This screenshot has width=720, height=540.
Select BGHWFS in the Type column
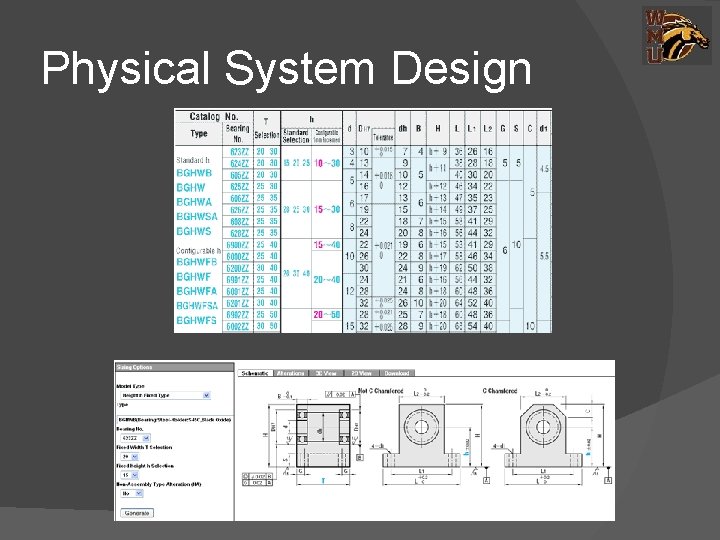coord(196,320)
